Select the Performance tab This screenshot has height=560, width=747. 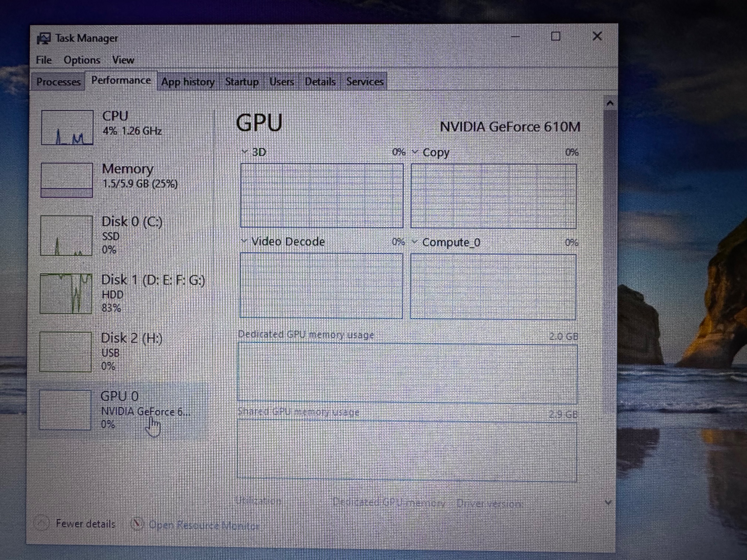(x=121, y=80)
